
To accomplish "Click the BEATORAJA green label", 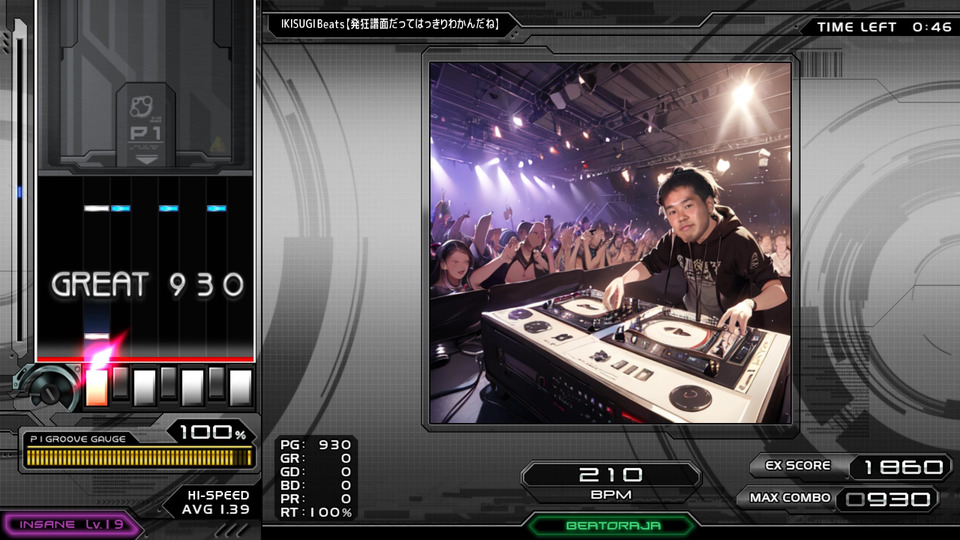I will [613, 525].
